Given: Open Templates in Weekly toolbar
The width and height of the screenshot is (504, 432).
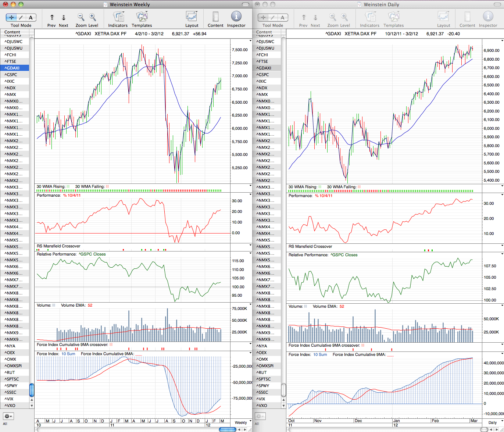Looking at the screenshot, I should pyautogui.click(x=142, y=17).
